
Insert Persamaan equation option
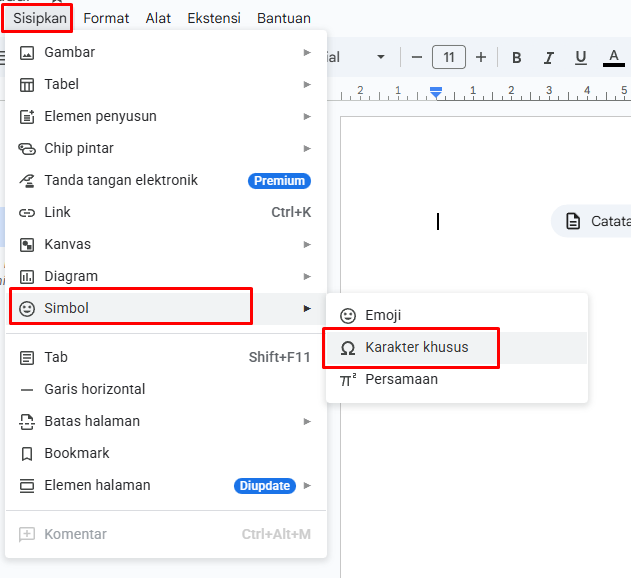tap(401, 380)
